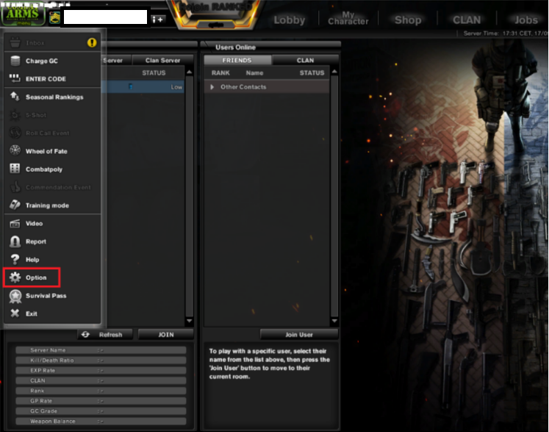Click the STATUS header in server list
The image size is (549, 432).
154,73
